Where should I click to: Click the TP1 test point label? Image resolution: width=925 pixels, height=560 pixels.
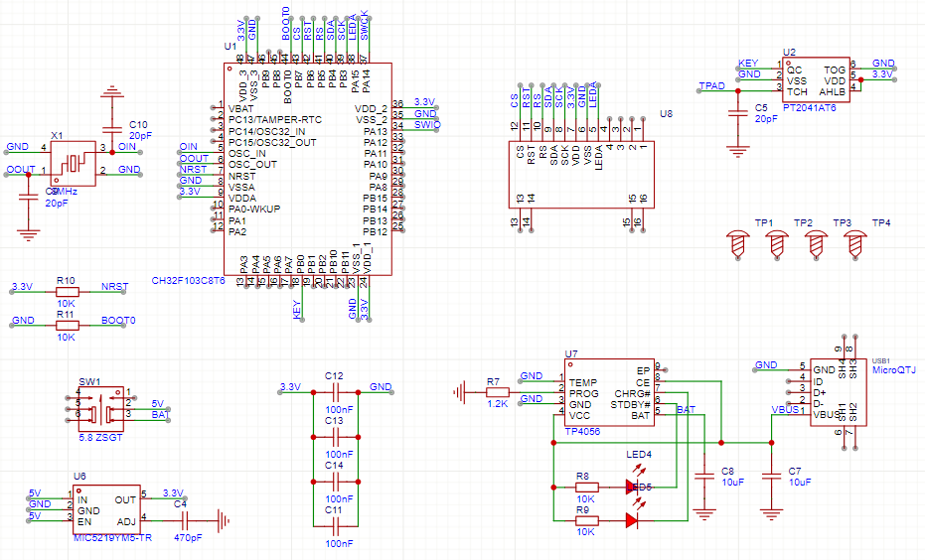tap(764, 222)
